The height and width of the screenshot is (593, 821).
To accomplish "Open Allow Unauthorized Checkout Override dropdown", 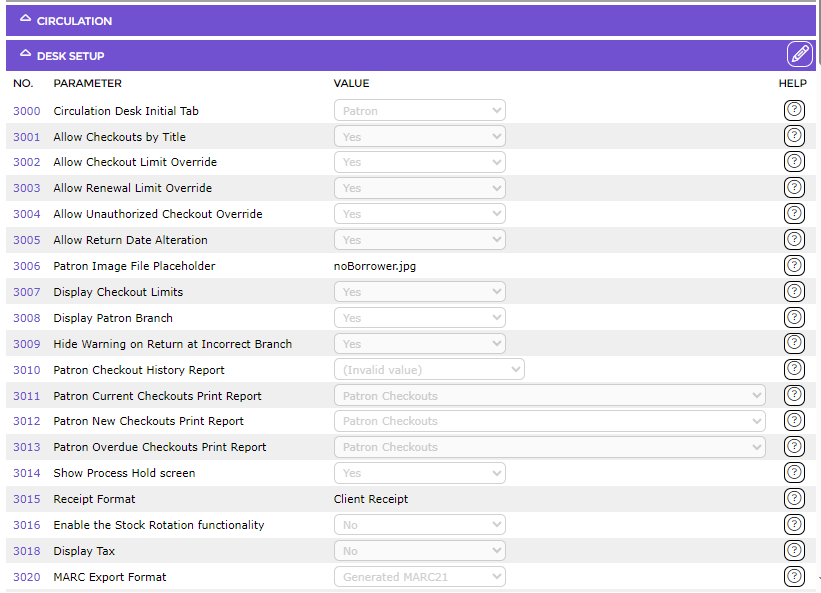I will pos(420,214).
